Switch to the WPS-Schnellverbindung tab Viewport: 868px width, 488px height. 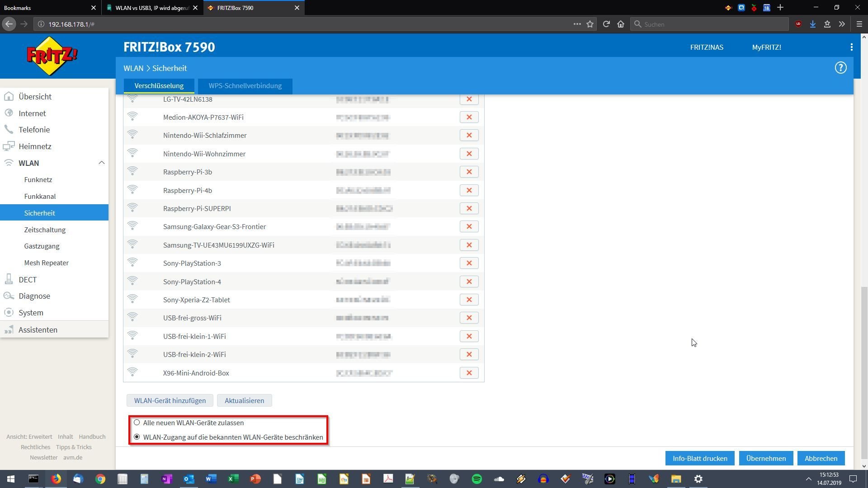click(x=245, y=85)
